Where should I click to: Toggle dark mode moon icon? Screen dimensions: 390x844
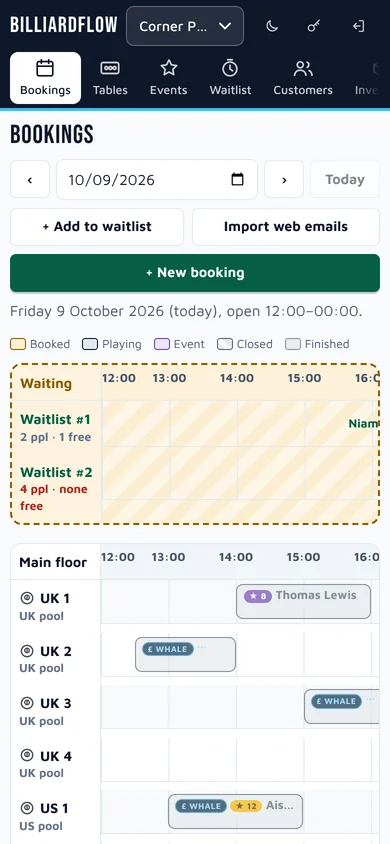point(272,26)
